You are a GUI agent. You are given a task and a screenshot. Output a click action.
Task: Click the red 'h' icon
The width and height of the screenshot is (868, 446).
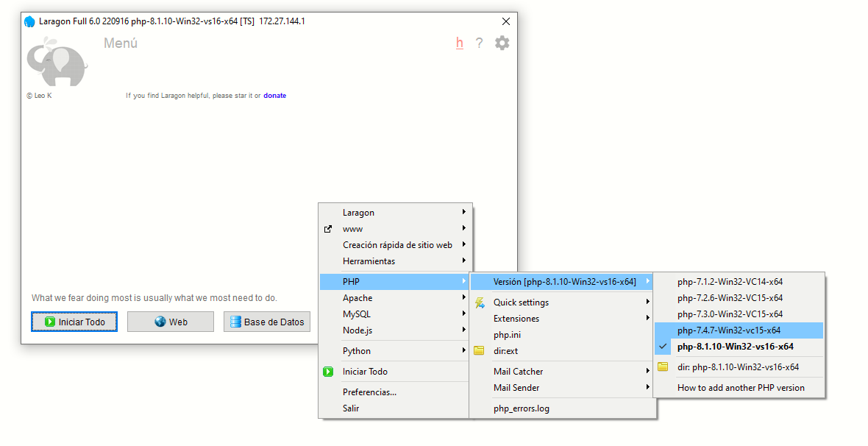pos(460,43)
